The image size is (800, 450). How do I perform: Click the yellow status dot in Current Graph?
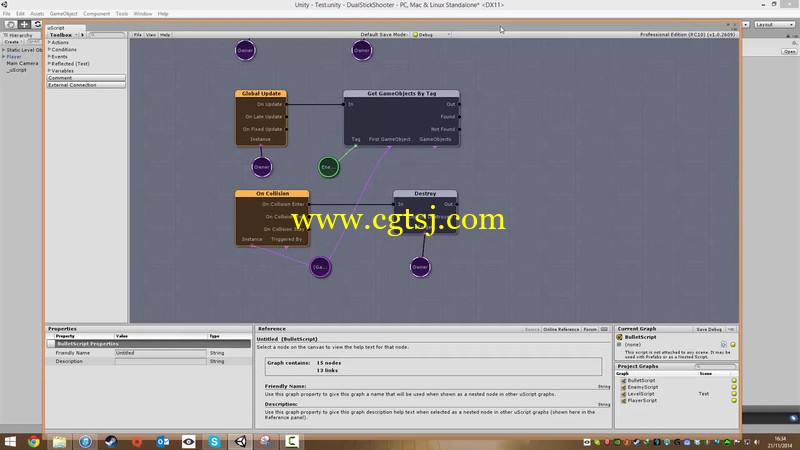point(733,344)
